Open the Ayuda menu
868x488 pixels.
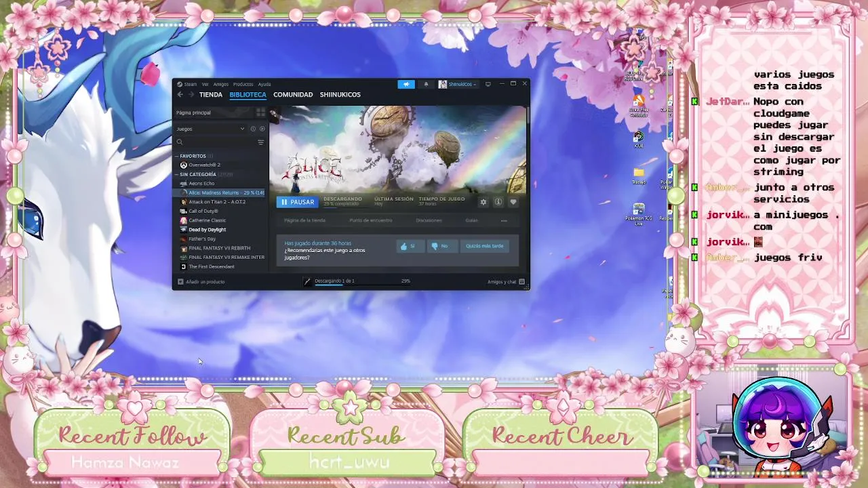[264, 84]
